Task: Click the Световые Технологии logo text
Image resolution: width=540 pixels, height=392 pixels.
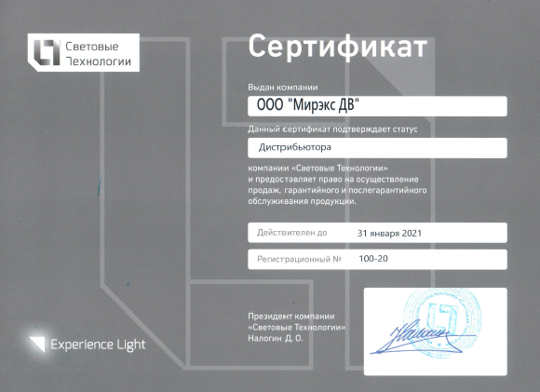Action: point(98,54)
